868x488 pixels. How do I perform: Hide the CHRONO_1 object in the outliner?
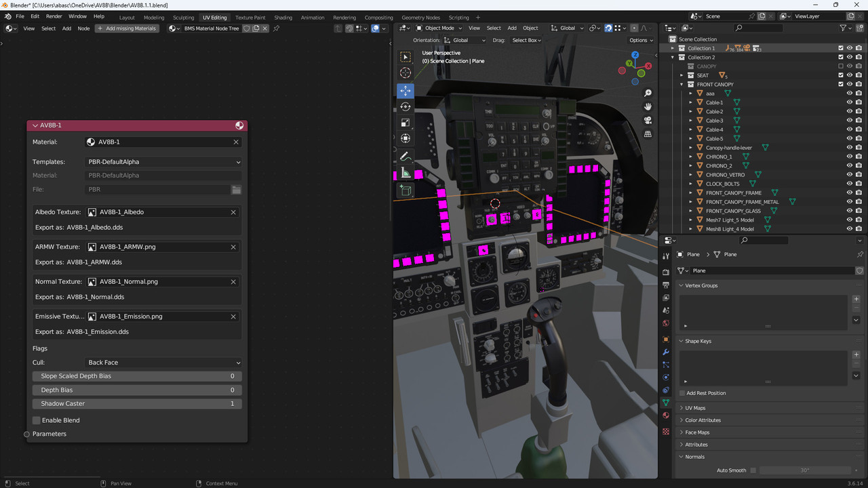coord(849,156)
